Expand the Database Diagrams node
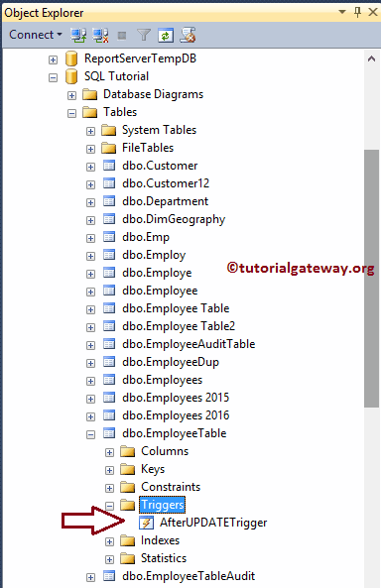Image resolution: width=381 pixels, height=588 pixels. pyautogui.click(x=71, y=95)
